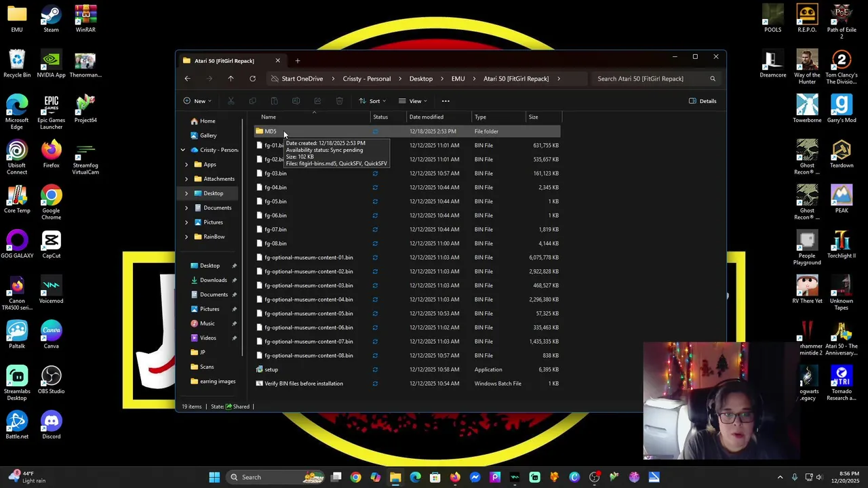Viewport: 868px width, 488px height.
Task: Open Microsoft Edge from the taskbar
Action: (x=415, y=477)
